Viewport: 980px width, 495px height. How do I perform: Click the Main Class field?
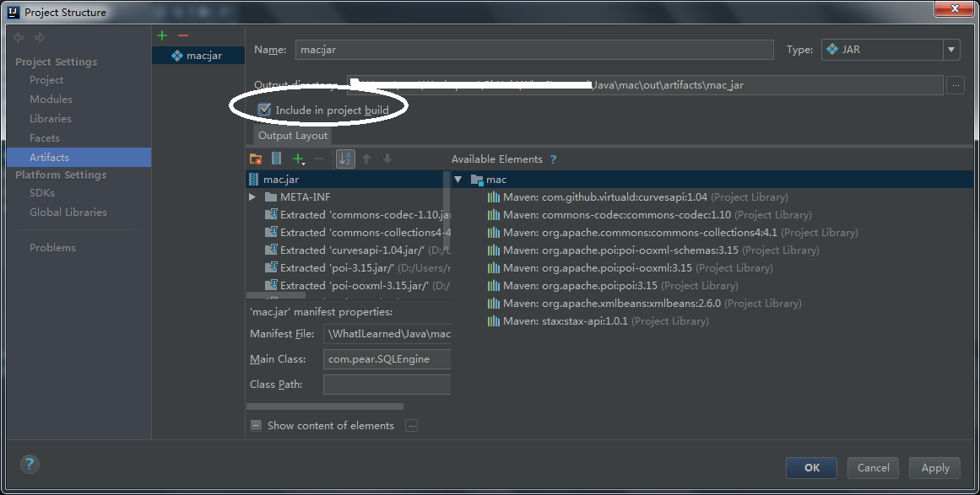(x=387, y=359)
